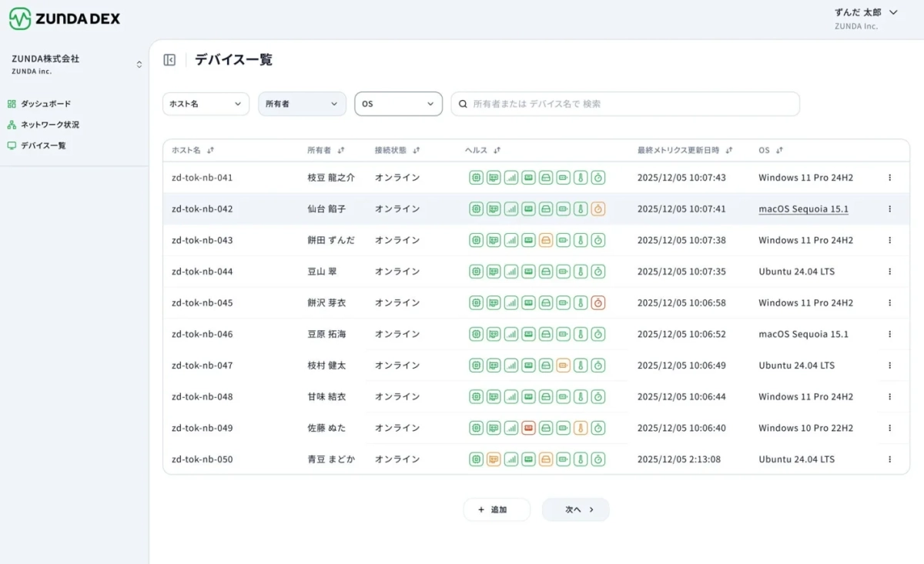
Task: Click the red memory status icon for zd-tok-nb-049
Action: [528, 428]
